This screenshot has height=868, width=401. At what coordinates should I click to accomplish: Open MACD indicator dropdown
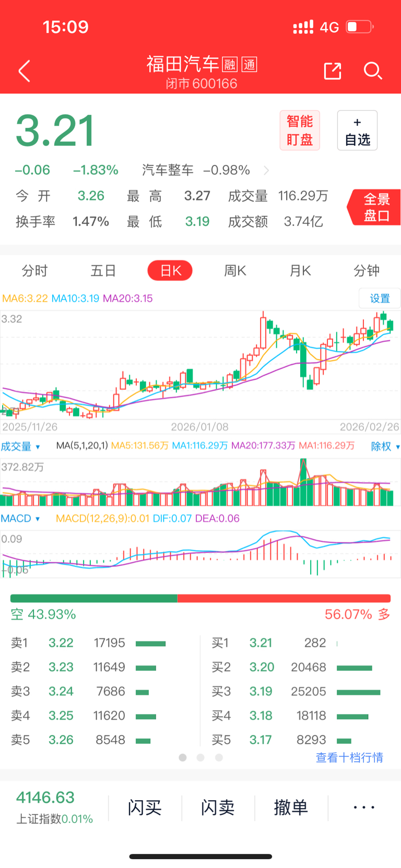[20, 518]
